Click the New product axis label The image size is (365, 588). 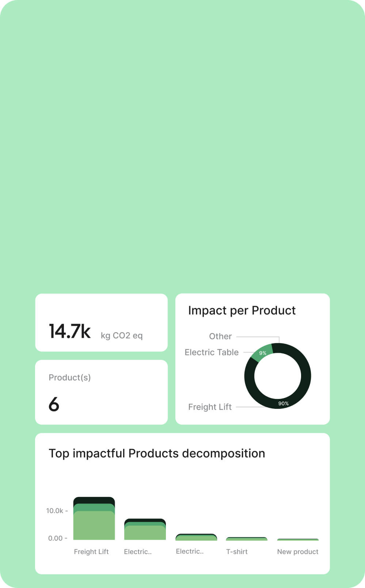point(298,551)
